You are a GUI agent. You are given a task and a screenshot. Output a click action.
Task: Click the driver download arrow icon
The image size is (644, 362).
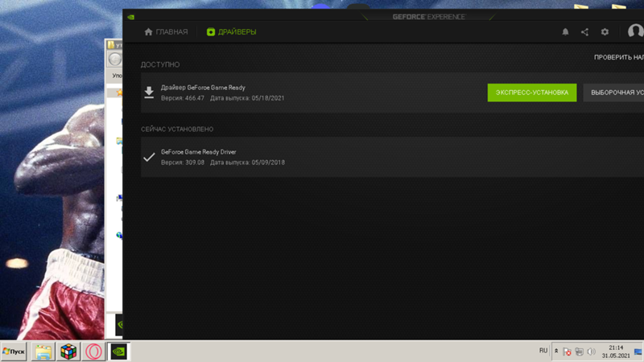pyautogui.click(x=149, y=93)
